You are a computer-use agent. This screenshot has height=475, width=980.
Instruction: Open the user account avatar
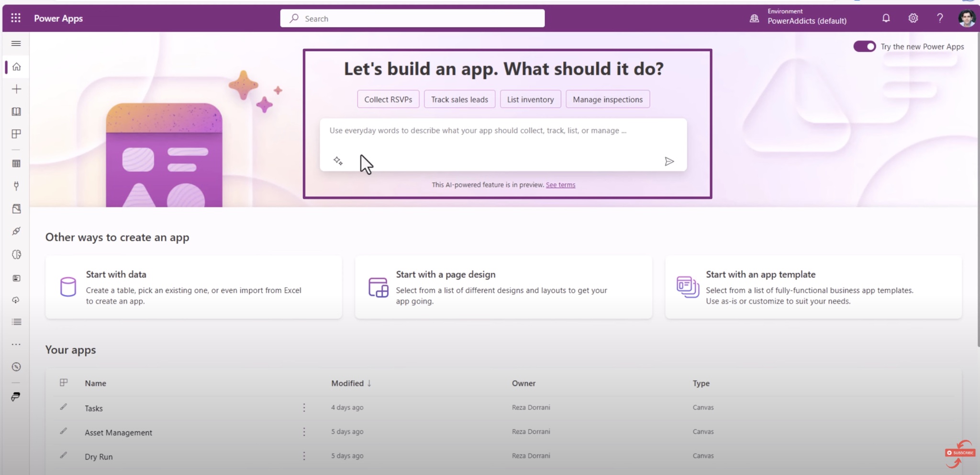click(967, 18)
